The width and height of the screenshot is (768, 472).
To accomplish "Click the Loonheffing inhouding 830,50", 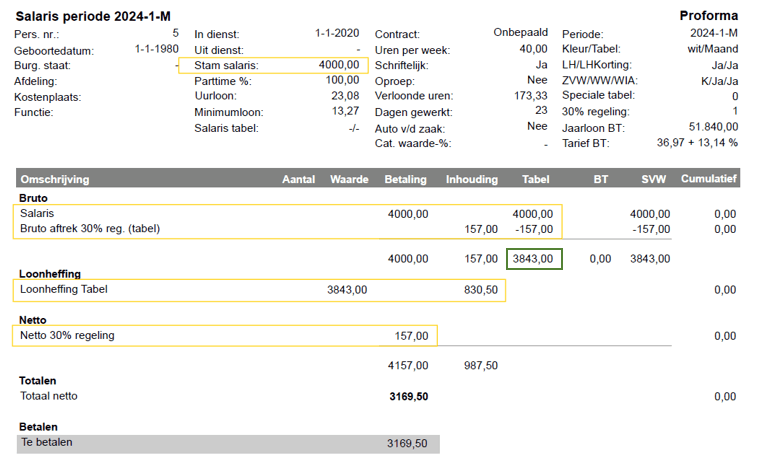I will click(x=480, y=290).
